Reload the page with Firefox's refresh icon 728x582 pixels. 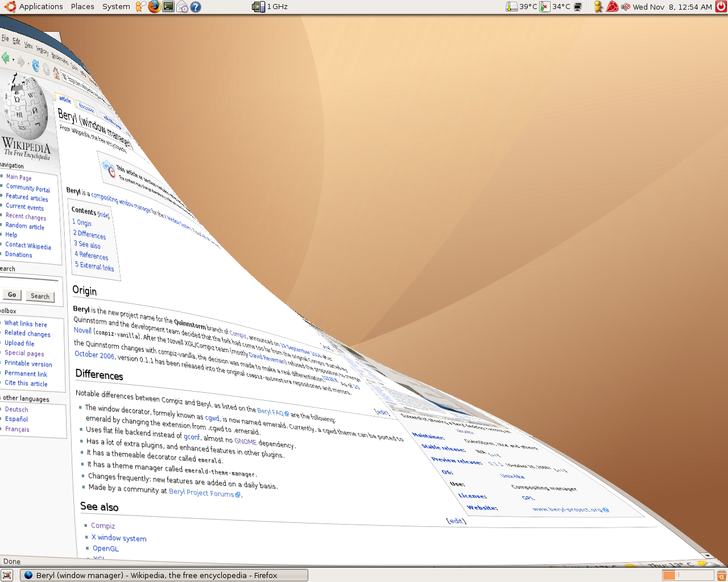coord(35,65)
